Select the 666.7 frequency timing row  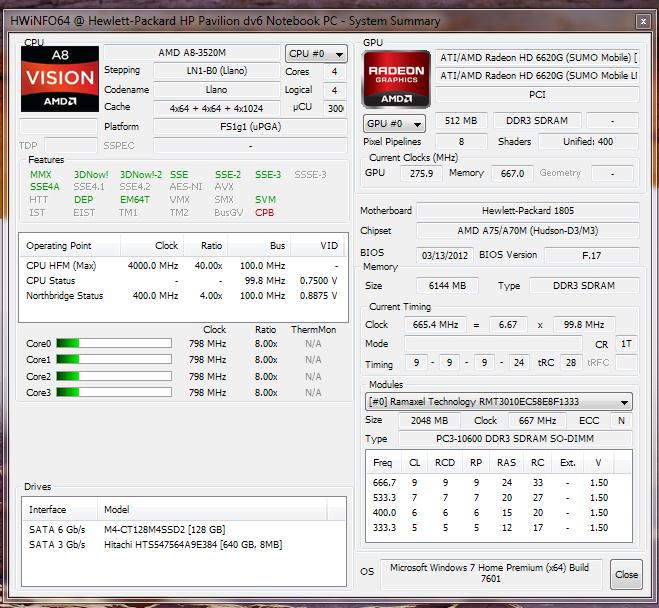499,483
